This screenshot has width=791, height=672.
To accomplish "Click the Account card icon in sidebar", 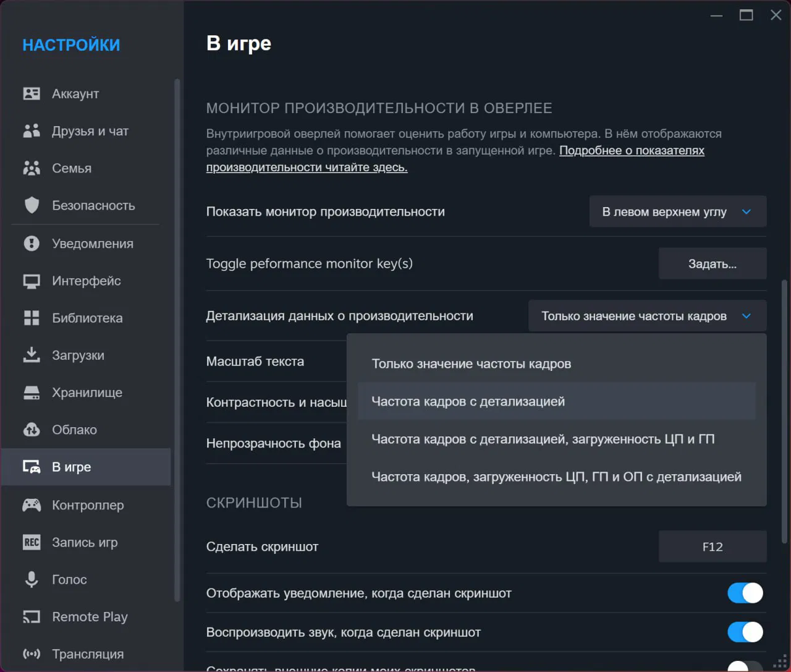I will [x=32, y=93].
